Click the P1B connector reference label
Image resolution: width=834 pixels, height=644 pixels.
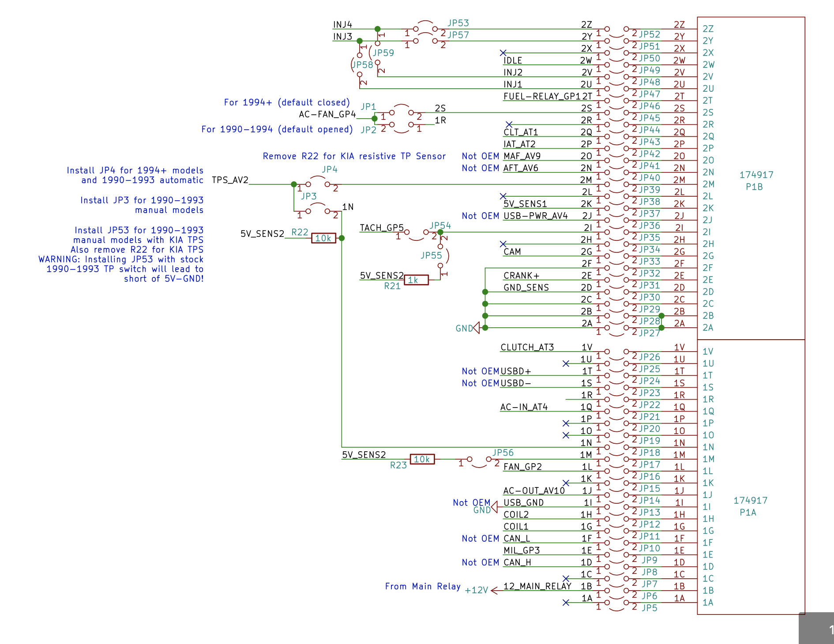[754, 187]
